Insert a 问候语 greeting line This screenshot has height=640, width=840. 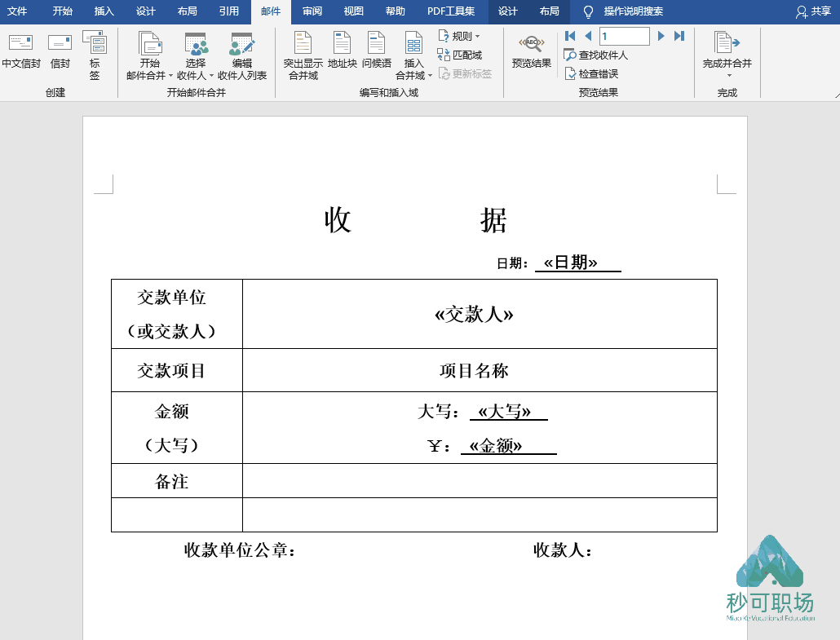click(377, 51)
